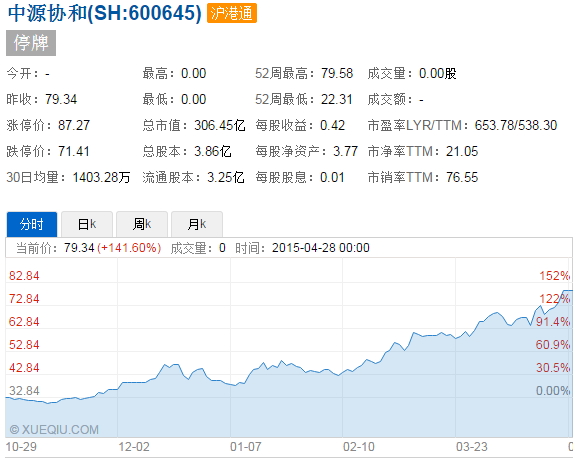The image size is (576, 458).
Task: Click the XUEQIU.COM watermark on chart
Action: click(x=54, y=429)
